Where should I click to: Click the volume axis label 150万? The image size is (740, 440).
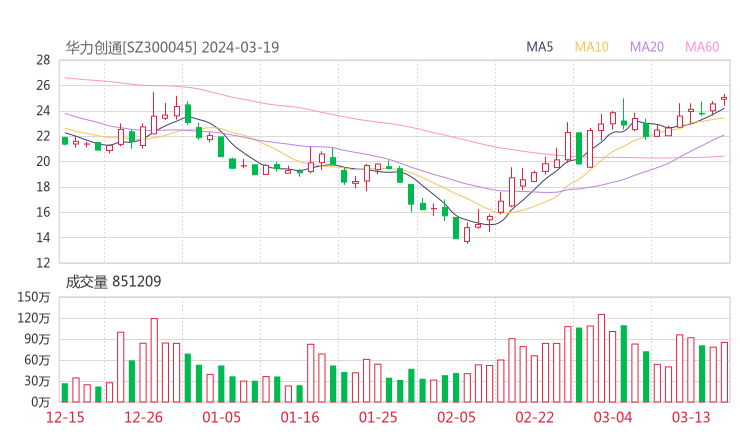coord(34,297)
